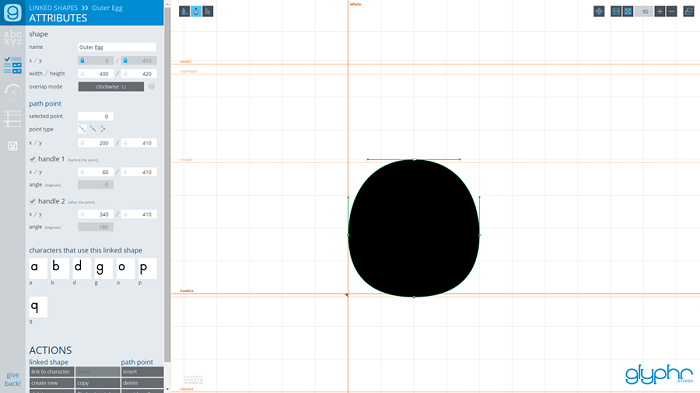Select the shape arrow pointer tool
This screenshot has width=700, height=393.
point(208,12)
